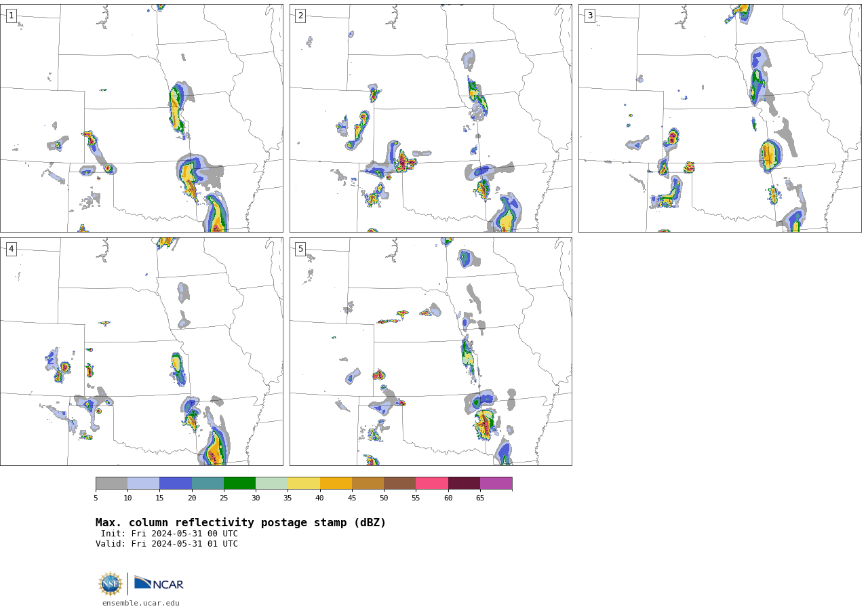Click the Valid: Fri 2024-05-31 01 UTC text

pos(167,544)
